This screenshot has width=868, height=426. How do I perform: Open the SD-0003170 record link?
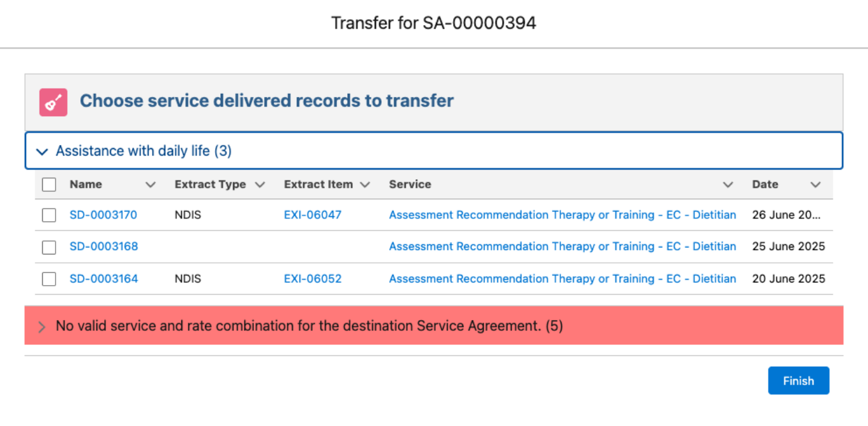click(x=103, y=214)
